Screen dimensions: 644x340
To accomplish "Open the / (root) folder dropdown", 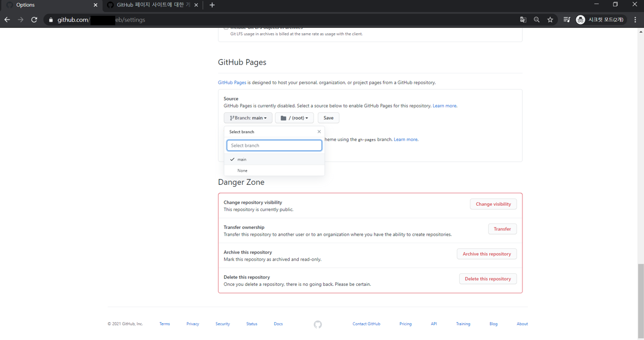I will (x=294, y=118).
